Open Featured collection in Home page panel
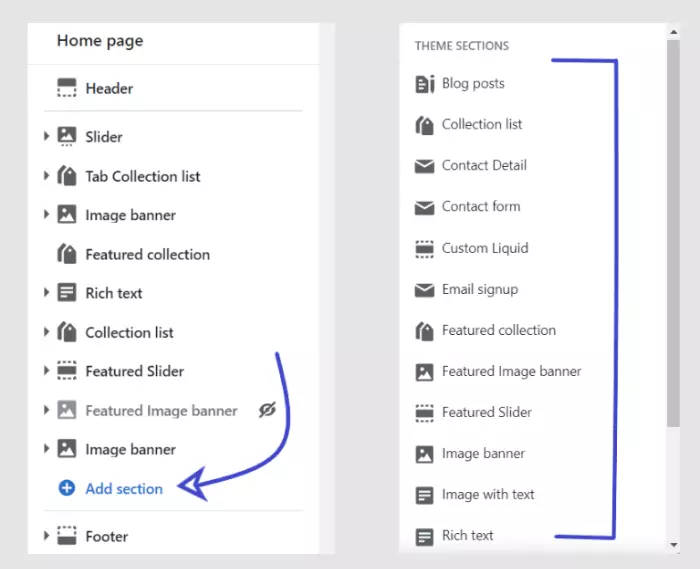The height and width of the screenshot is (569, 700). pyautogui.click(x=147, y=254)
